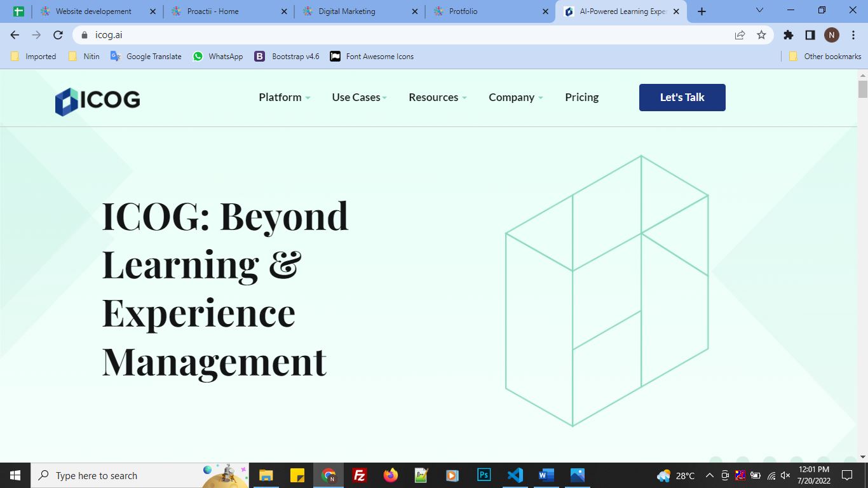Click the page vertical scrollbar thumb
868x488 pixels.
coord(862,89)
